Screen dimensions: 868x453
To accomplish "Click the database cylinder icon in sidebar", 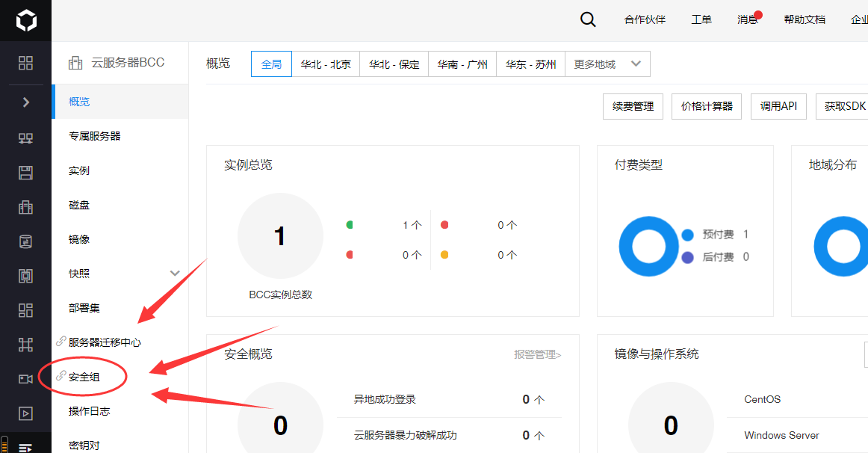I will pos(25,241).
